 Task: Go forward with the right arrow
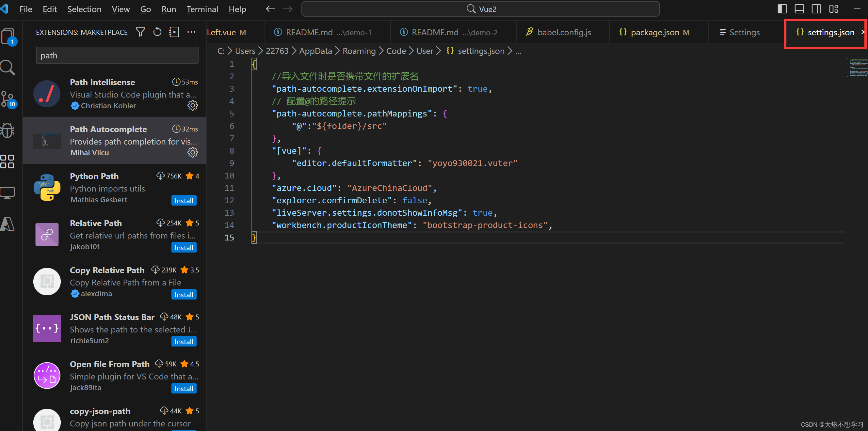click(287, 9)
